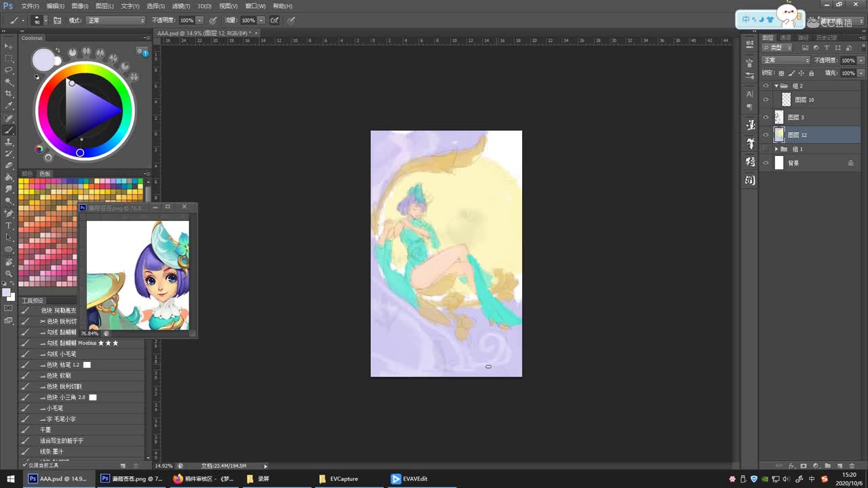Switch to the 通道 tab
The image size is (868, 488).
click(x=785, y=38)
